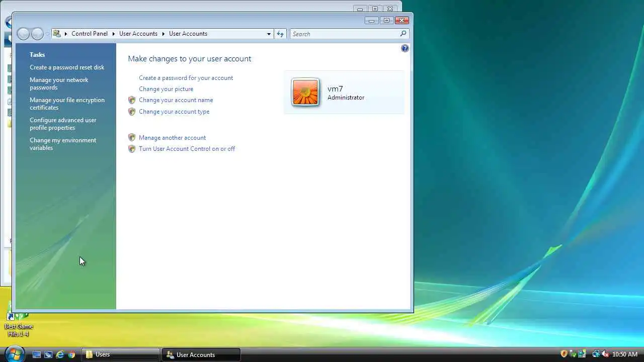The image size is (644, 362).
Task: Click Change your account name link
Action: (176, 100)
